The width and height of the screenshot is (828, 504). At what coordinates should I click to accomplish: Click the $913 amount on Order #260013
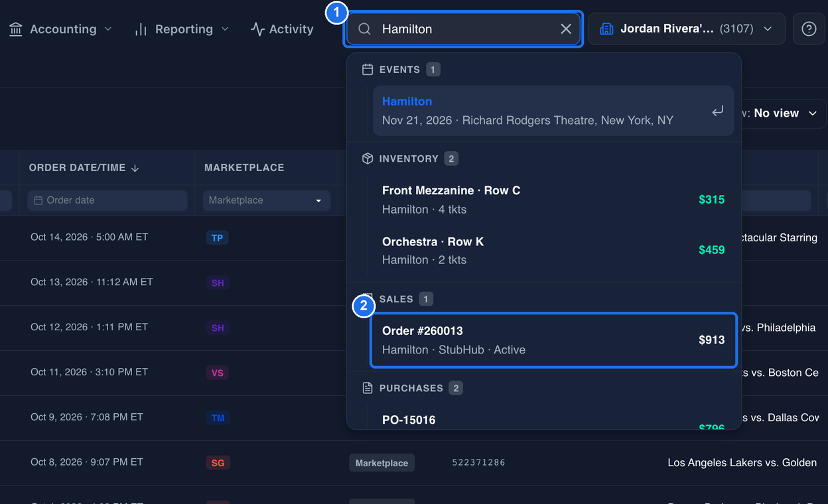[711, 340]
